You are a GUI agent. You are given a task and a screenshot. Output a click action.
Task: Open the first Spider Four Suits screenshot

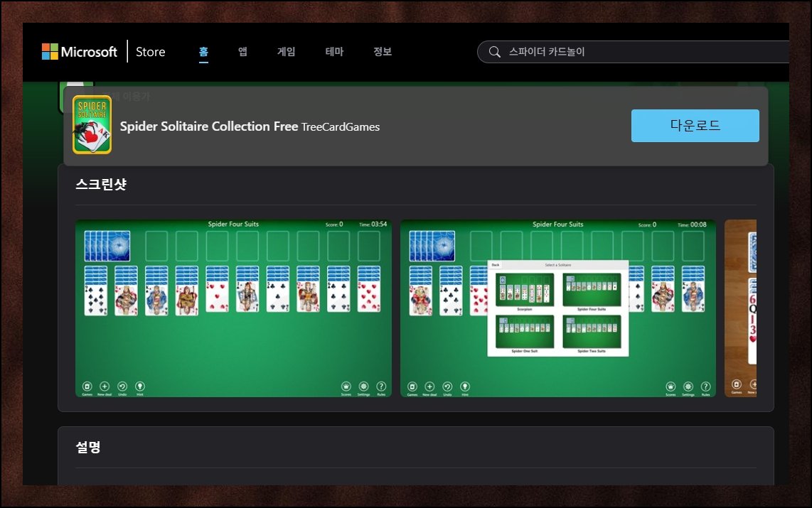point(233,308)
